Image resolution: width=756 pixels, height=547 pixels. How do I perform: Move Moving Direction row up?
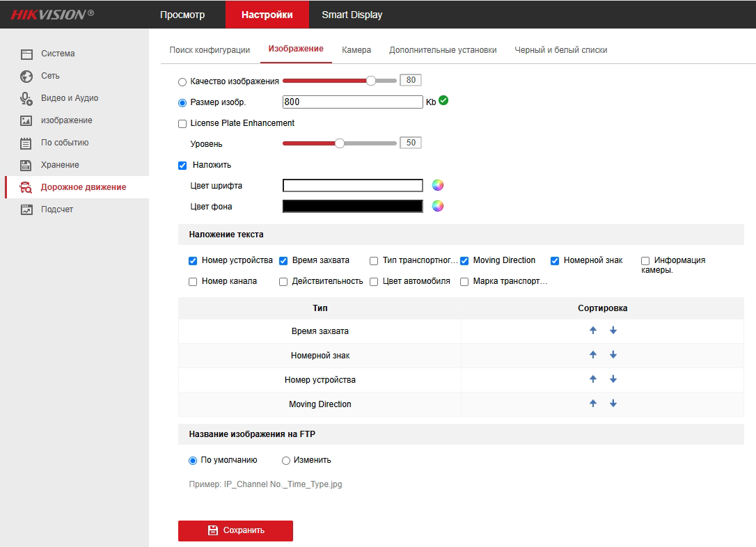click(x=593, y=404)
